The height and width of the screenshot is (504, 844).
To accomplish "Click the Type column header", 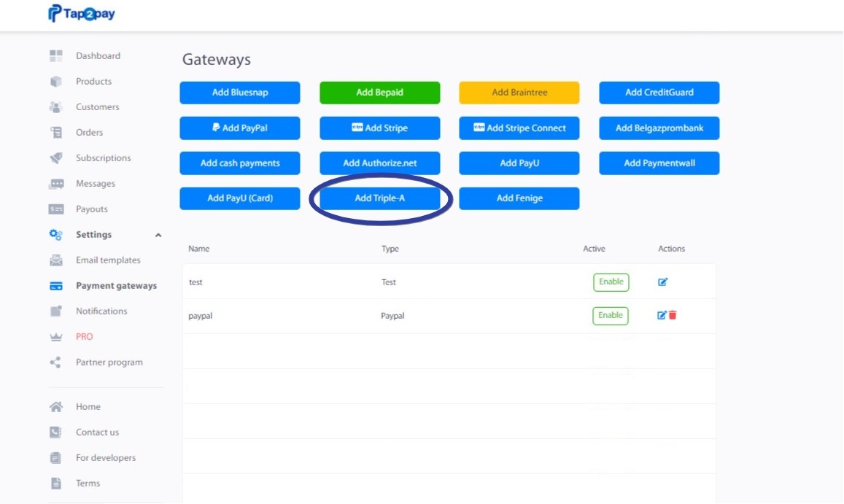I will coord(390,249).
